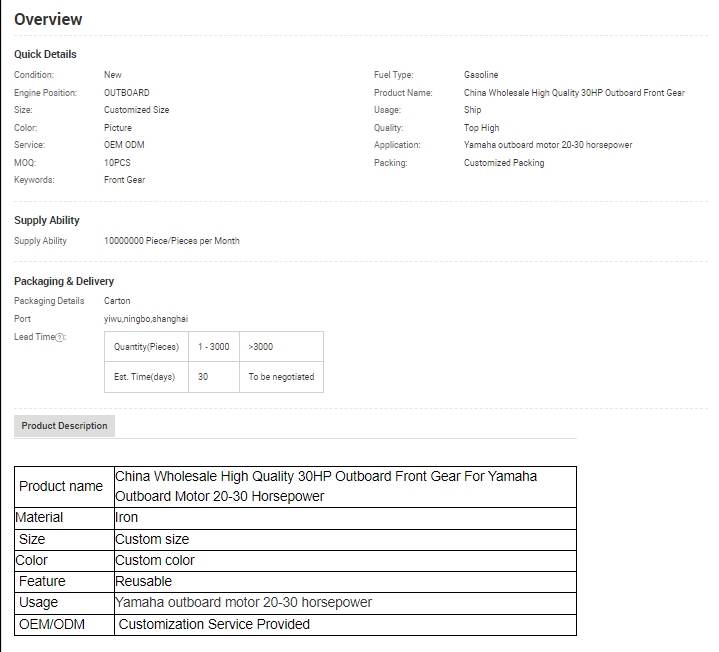719x652 pixels.
Task: Click the Packaging & Delivery heading
Action: point(64,281)
